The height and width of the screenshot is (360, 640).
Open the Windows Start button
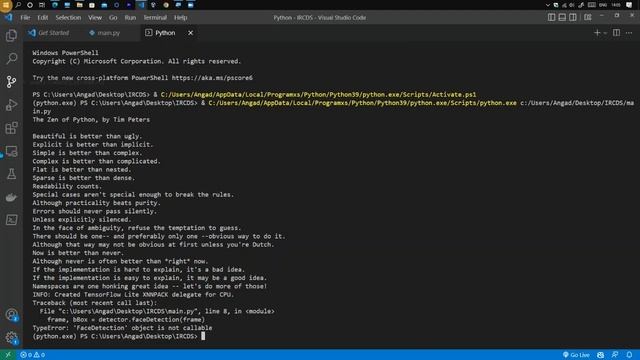[x=6, y=5]
